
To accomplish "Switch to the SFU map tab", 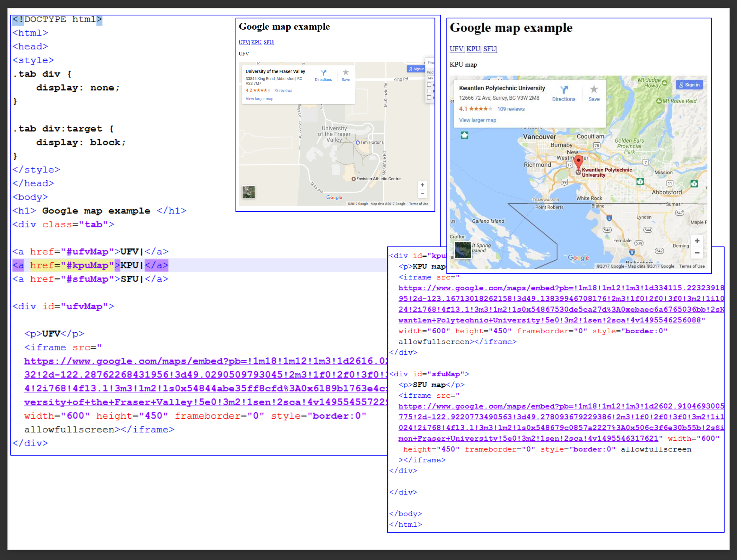I will [269, 42].
